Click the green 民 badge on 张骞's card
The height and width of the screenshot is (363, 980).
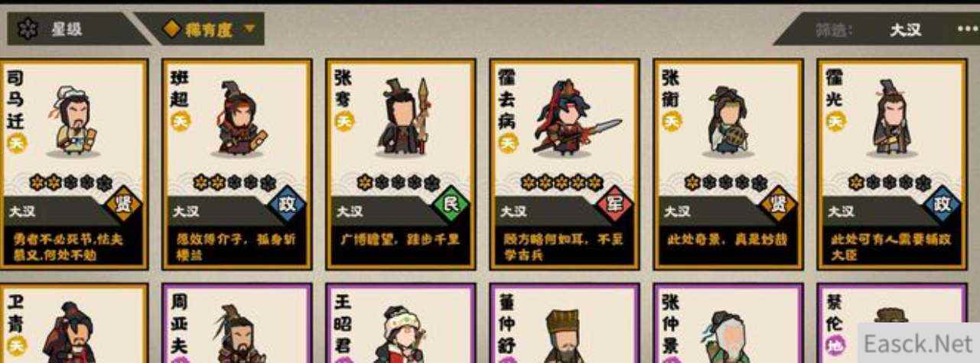click(451, 205)
